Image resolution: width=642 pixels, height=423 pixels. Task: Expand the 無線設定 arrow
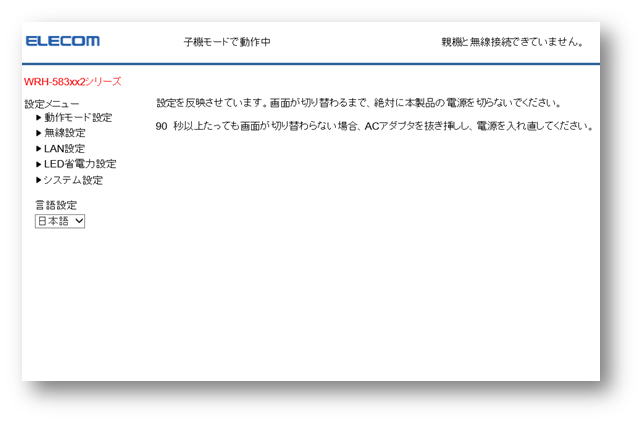tap(38, 133)
